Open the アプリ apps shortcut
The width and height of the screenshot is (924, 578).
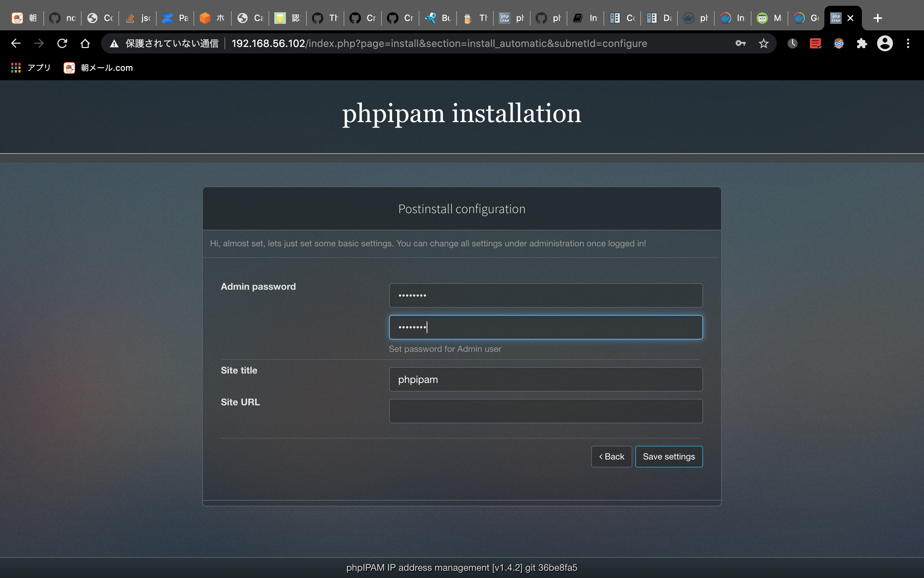[x=31, y=68]
